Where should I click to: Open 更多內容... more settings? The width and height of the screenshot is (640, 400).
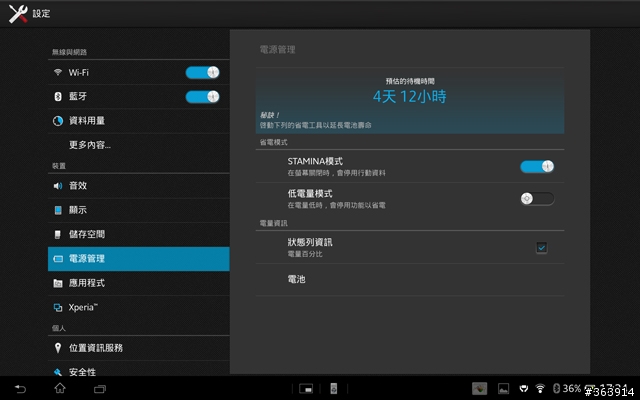point(139,145)
